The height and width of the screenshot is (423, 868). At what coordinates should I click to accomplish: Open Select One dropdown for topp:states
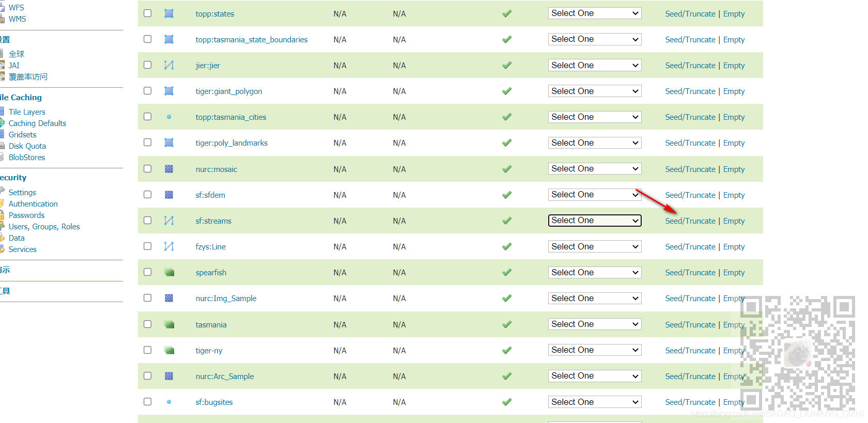click(x=595, y=13)
